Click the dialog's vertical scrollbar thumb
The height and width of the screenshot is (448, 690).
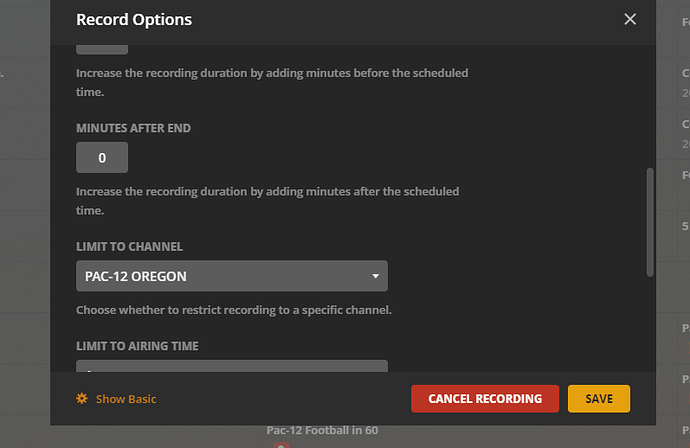(x=651, y=220)
